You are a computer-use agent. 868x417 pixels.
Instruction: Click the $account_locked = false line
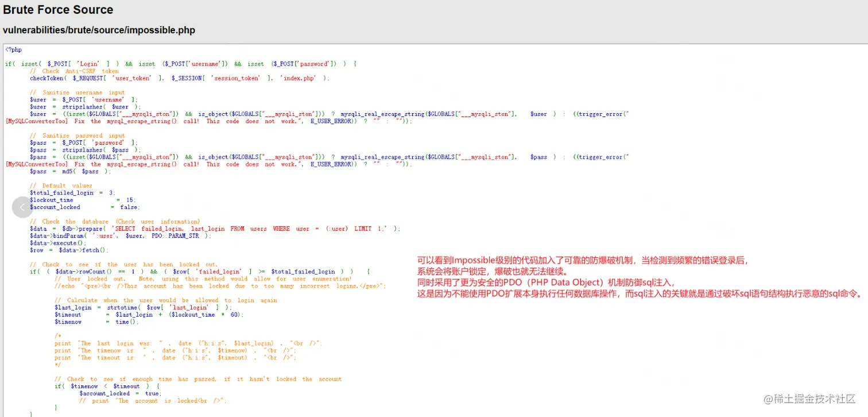click(85, 207)
